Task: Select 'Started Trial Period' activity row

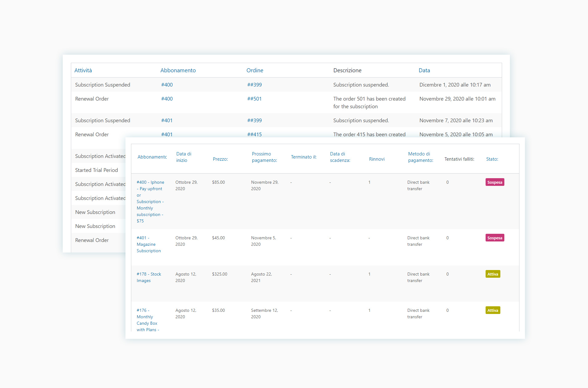Action: click(97, 170)
